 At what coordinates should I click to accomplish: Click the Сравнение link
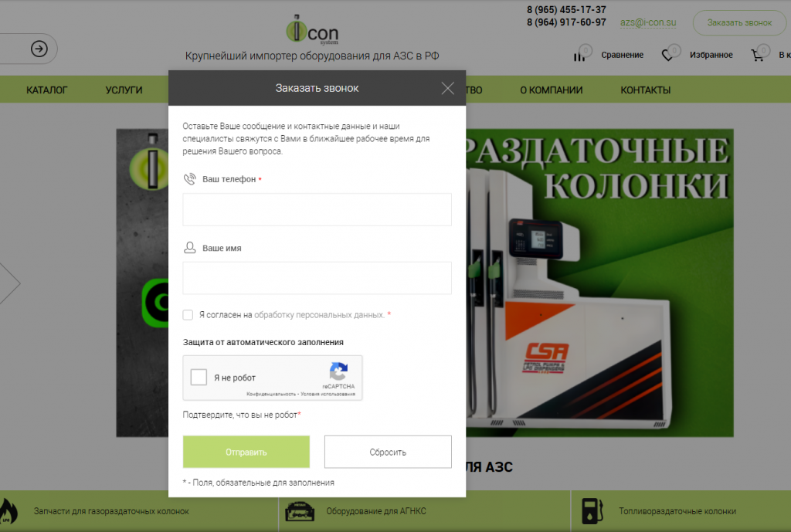(x=622, y=55)
